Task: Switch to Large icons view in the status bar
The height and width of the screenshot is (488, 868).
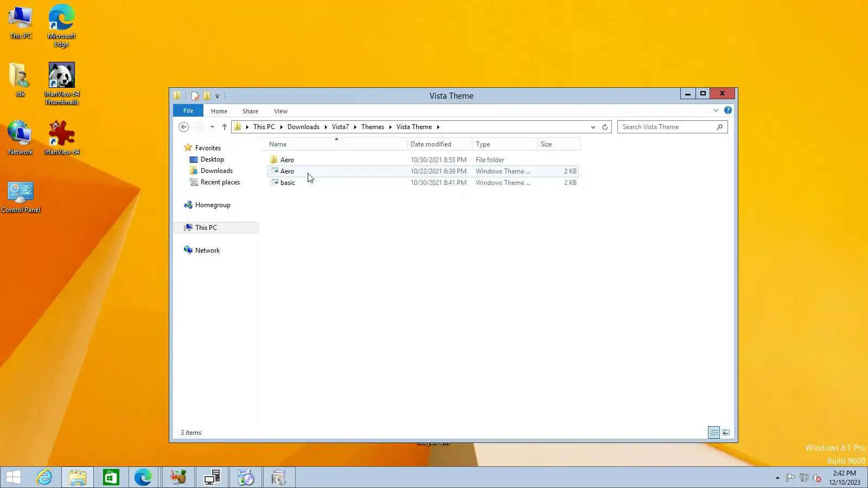Action: tap(726, 432)
